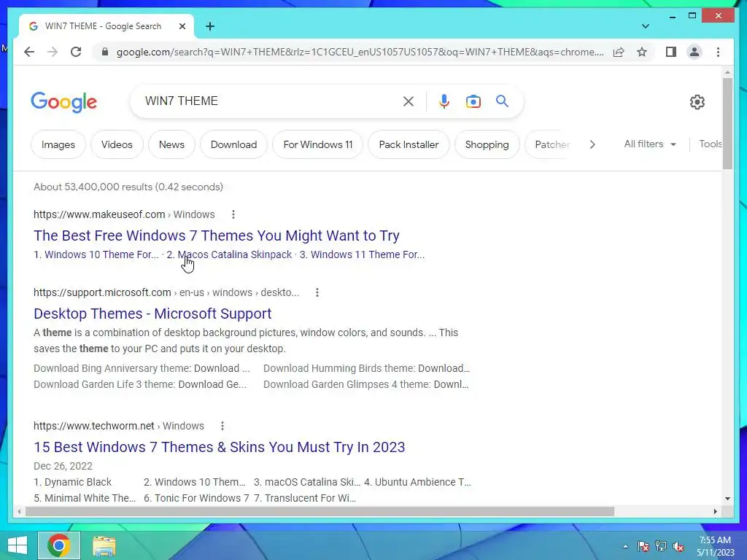Select the Pack Installer chip

coord(409,144)
